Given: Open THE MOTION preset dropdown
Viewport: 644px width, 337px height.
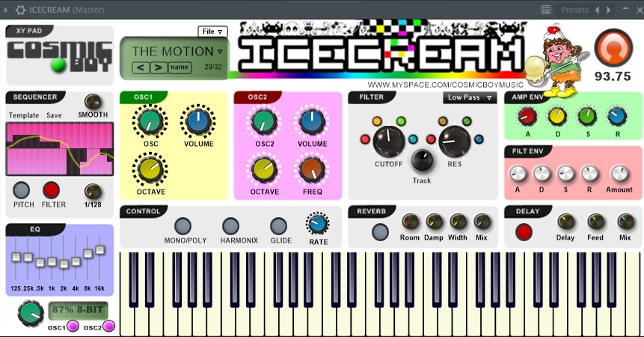Looking at the screenshot, I should [177, 52].
